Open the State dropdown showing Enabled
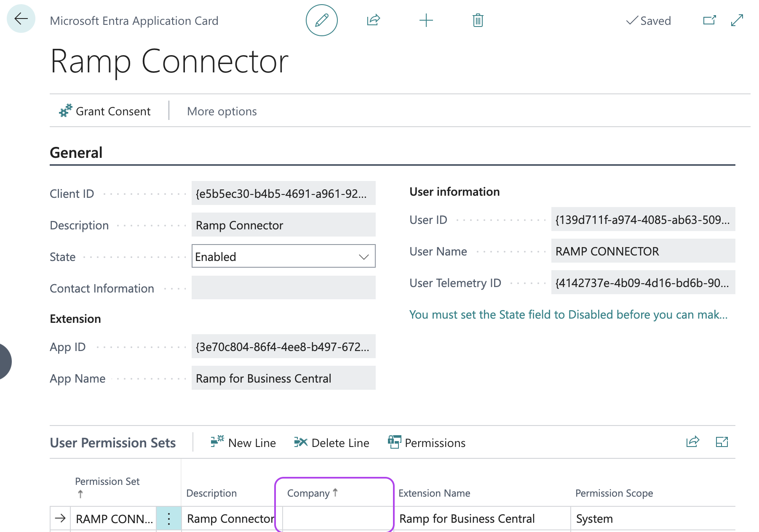This screenshot has height=532, width=759. (283, 256)
